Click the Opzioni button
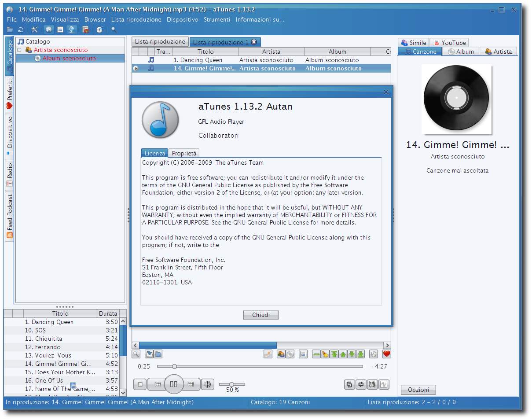This screenshot has width=532, height=420. tap(418, 390)
